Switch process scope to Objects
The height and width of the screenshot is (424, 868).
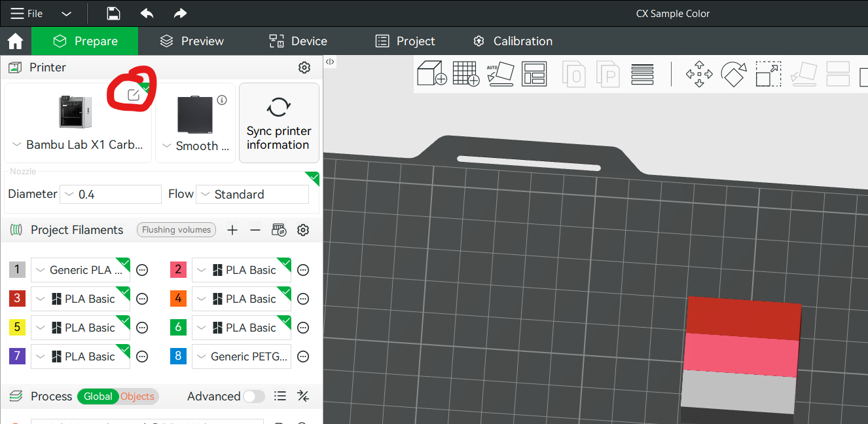137,396
